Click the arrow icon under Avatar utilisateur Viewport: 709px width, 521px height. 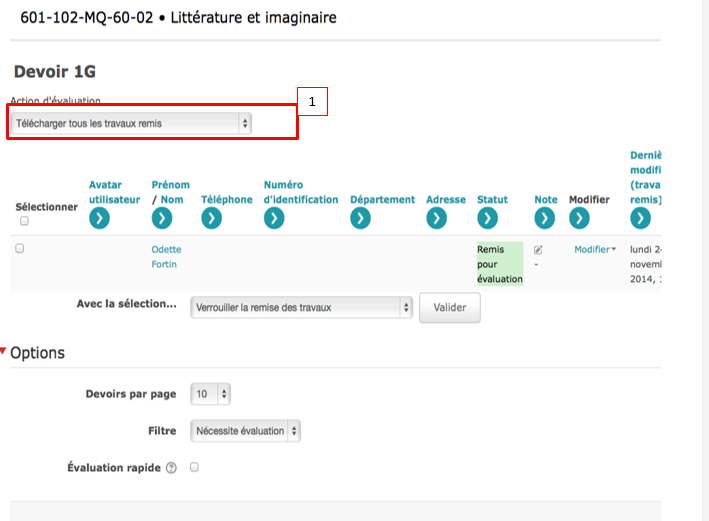(99, 218)
